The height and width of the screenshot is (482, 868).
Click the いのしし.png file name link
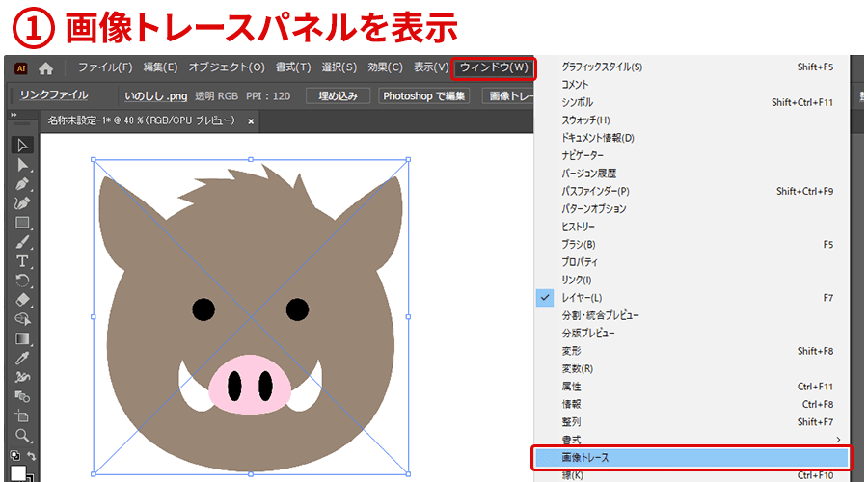click(156, 96)
